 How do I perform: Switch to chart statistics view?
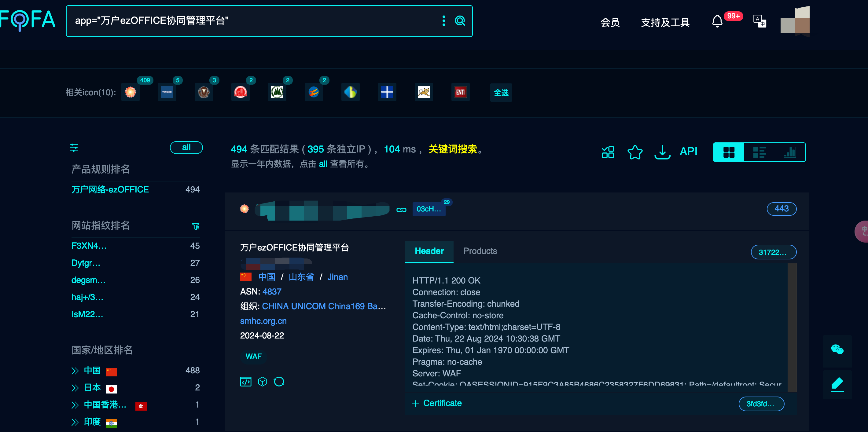pyautogui.click(x=789, y=152)
